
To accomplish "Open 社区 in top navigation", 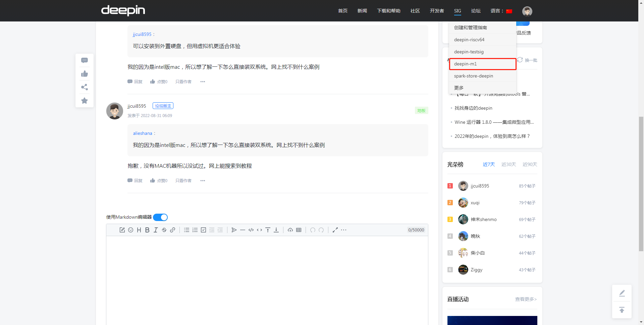I will pyautogui.click(x=415, y=11).
